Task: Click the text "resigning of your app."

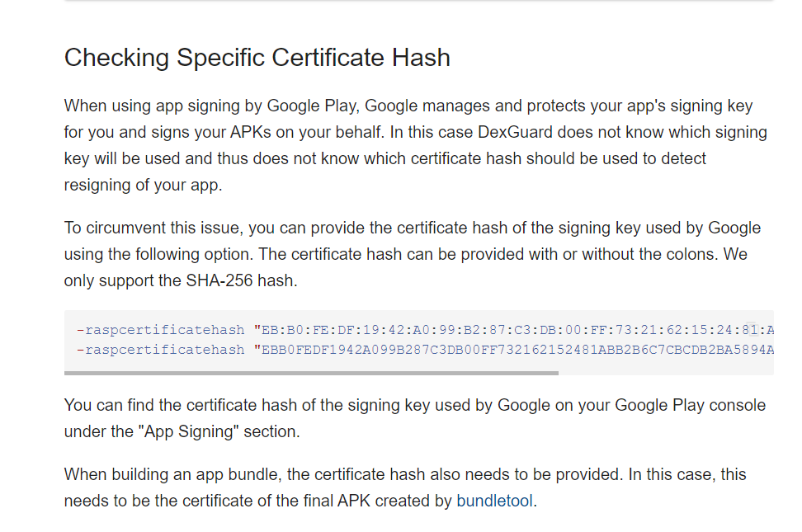Action: (x=144, y=185)
